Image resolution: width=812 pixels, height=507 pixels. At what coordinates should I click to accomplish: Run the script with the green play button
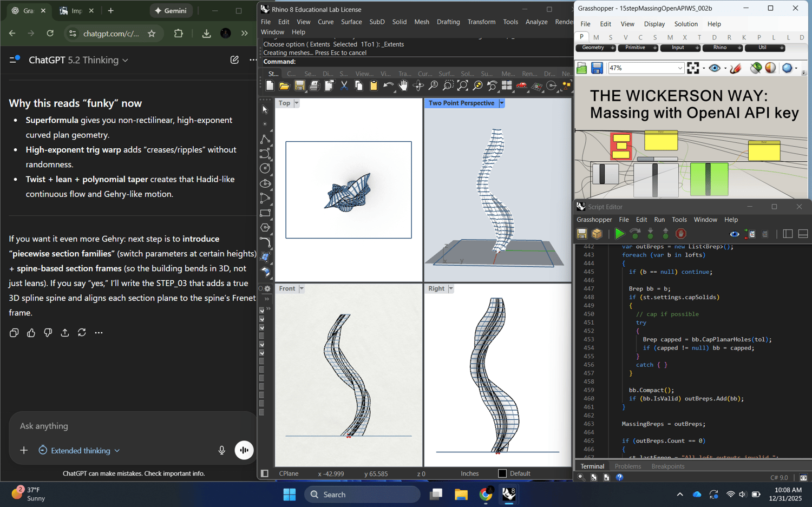[619, 234]
